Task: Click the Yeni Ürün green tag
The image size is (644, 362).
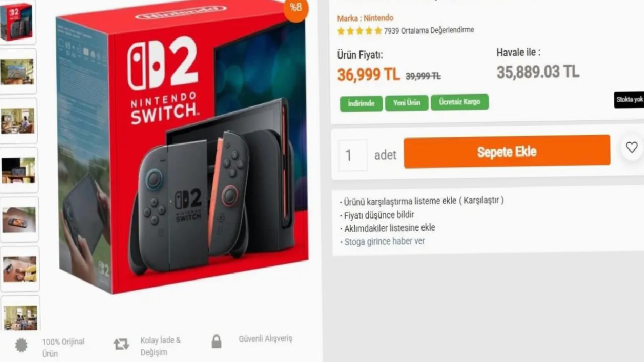Action: pyautogui.click(x=407, y=103)
